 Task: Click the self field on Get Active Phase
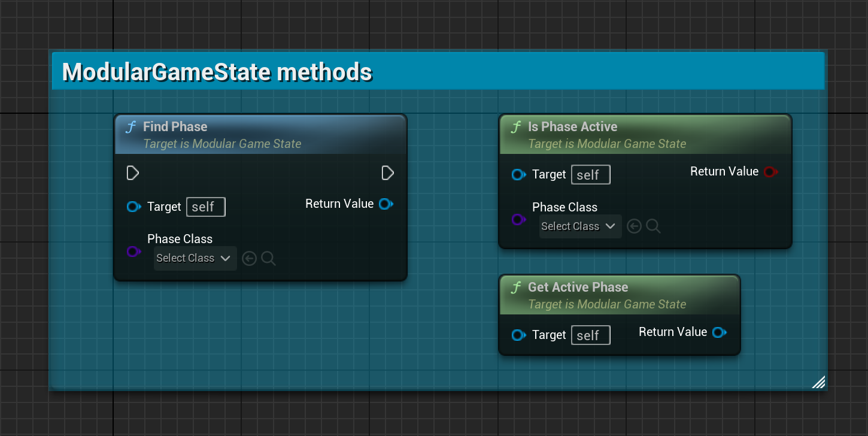[591, 335]
